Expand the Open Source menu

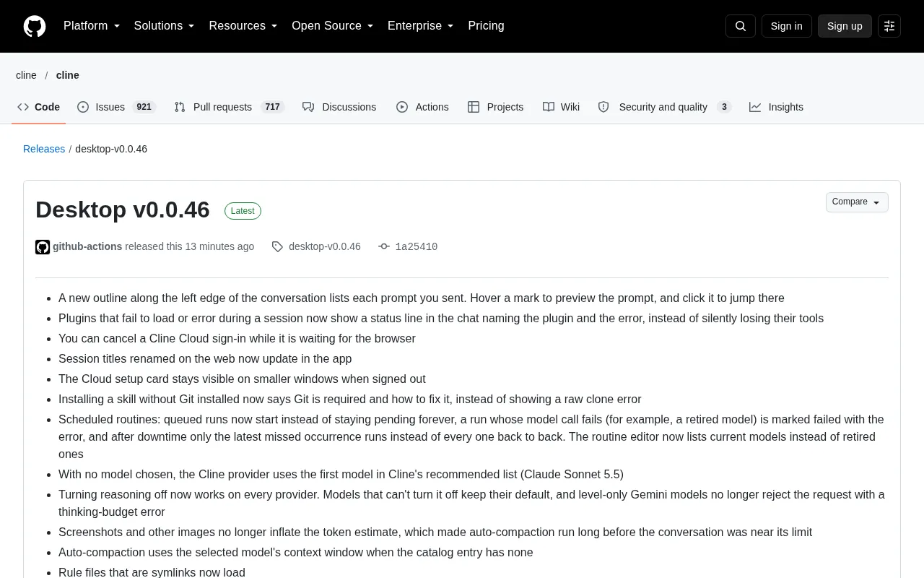click(x=333, y=26)
